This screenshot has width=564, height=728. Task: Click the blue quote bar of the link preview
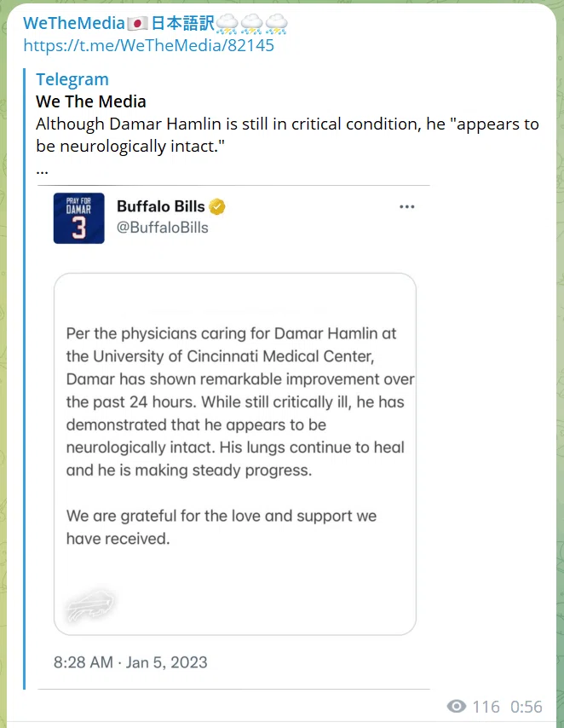click(x=25, y=378)
